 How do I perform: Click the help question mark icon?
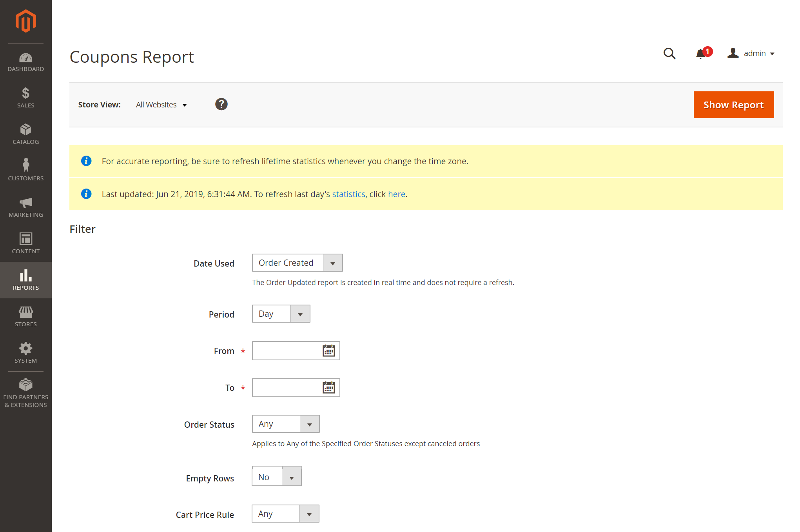click(221, 104)
